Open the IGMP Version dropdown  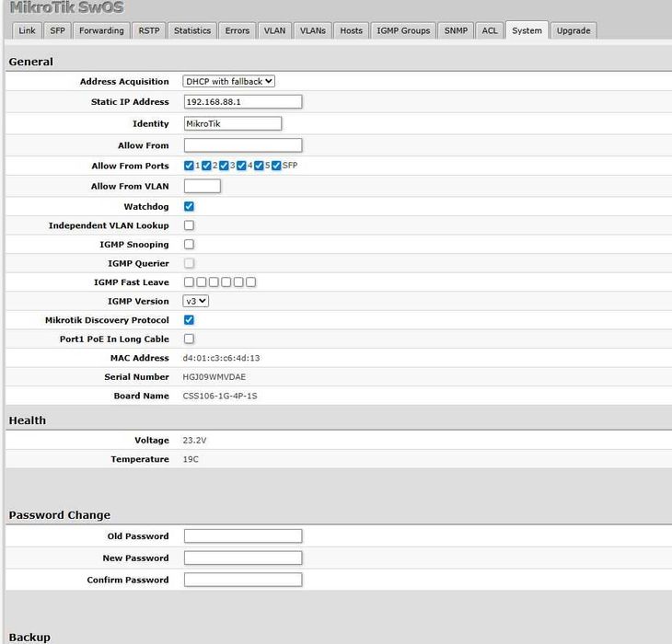195,301
